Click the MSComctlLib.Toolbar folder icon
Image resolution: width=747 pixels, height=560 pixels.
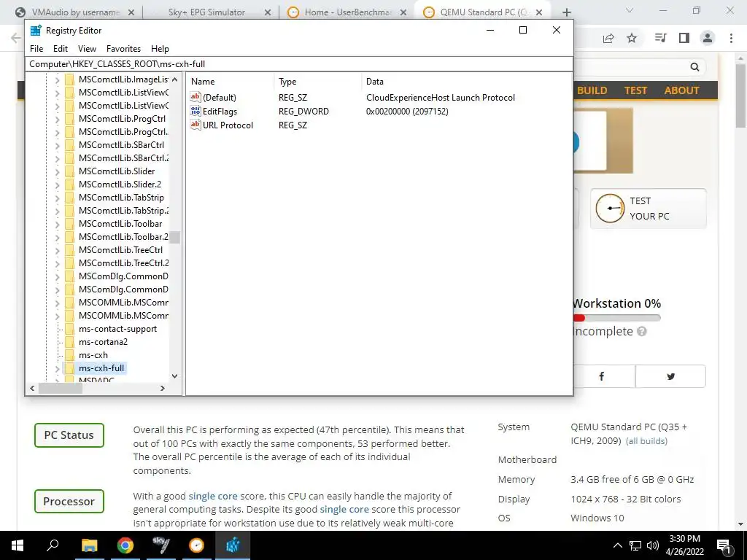pyautogui.click(x=69, y=223)
